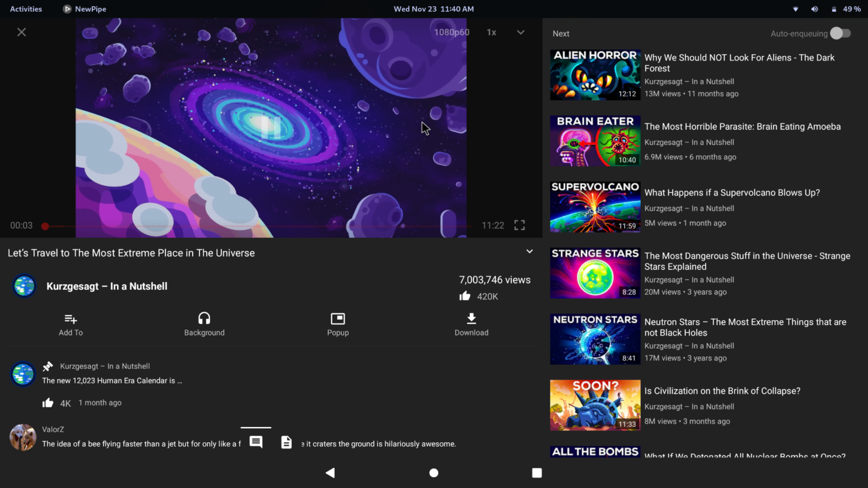
Task: Open the Kurzgesagt channel name link
Action: (x=107, y=286)
